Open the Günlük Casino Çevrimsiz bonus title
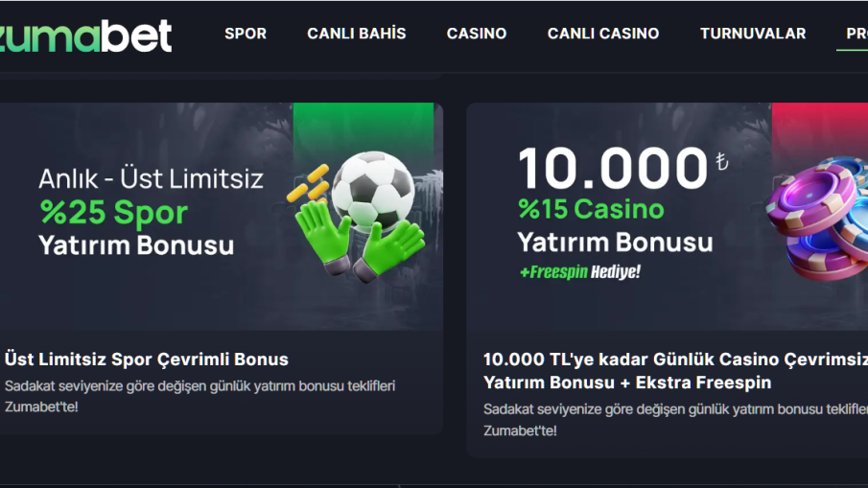Image resolution: width=868 pixels, height=488 pixels. click(675, 371)
